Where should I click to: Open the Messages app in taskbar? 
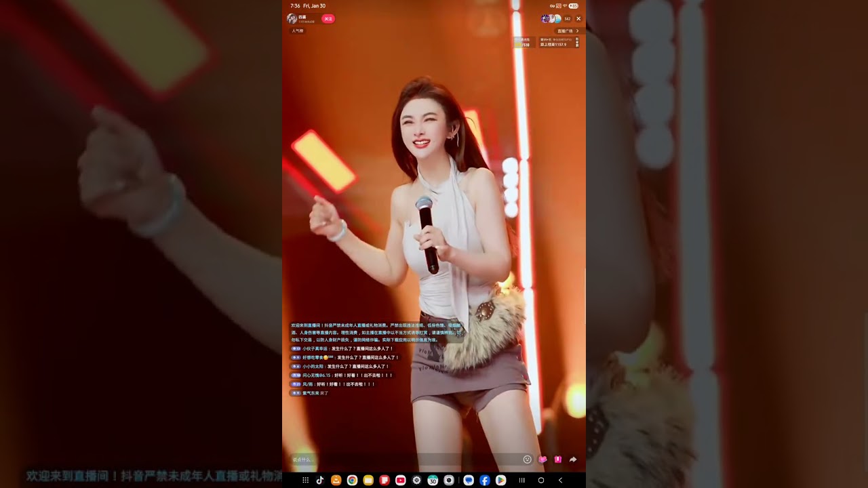(469, 480)
